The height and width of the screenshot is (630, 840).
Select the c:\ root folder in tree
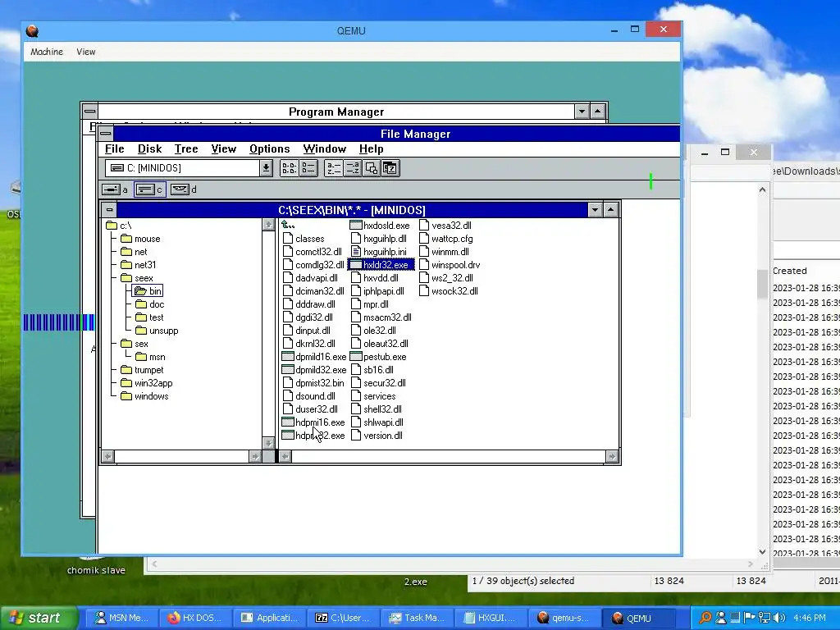point(118,226)
